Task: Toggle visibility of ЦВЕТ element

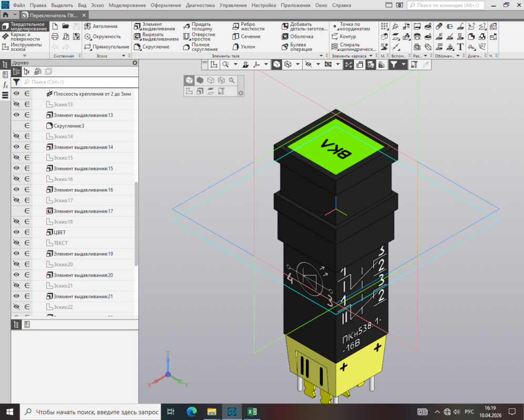Action: pos(16,232)
